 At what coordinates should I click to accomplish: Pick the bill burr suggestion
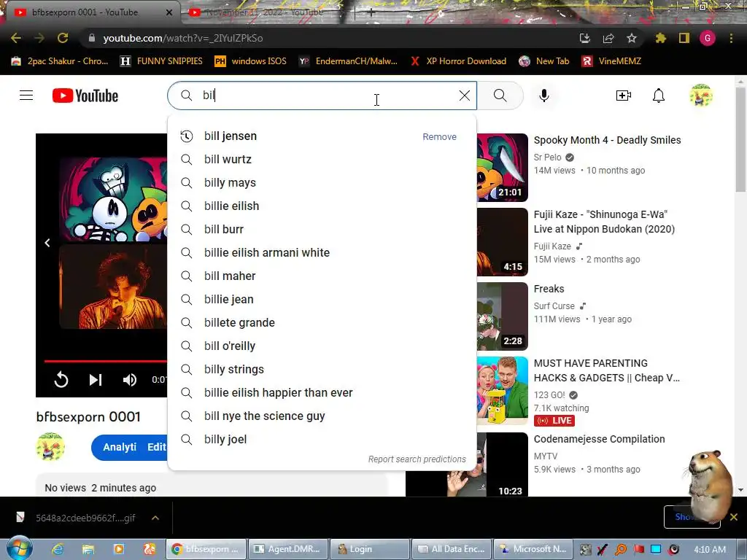[322, 230]
